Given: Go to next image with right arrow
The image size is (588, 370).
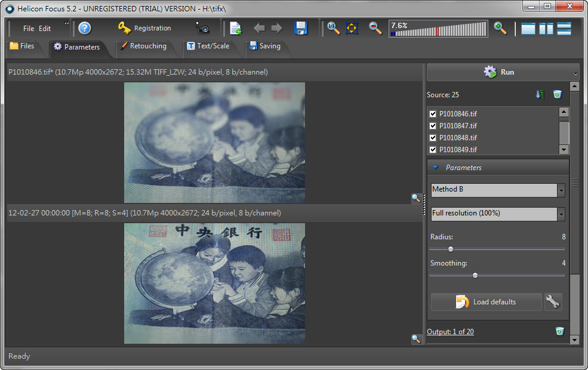Looking at the screenshot, I should point(277,28).
